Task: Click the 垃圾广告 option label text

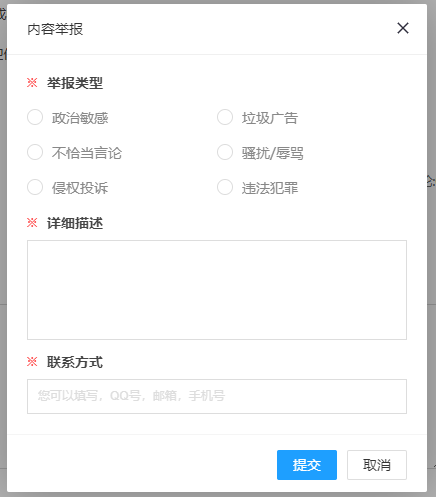Action: (270, 118)
